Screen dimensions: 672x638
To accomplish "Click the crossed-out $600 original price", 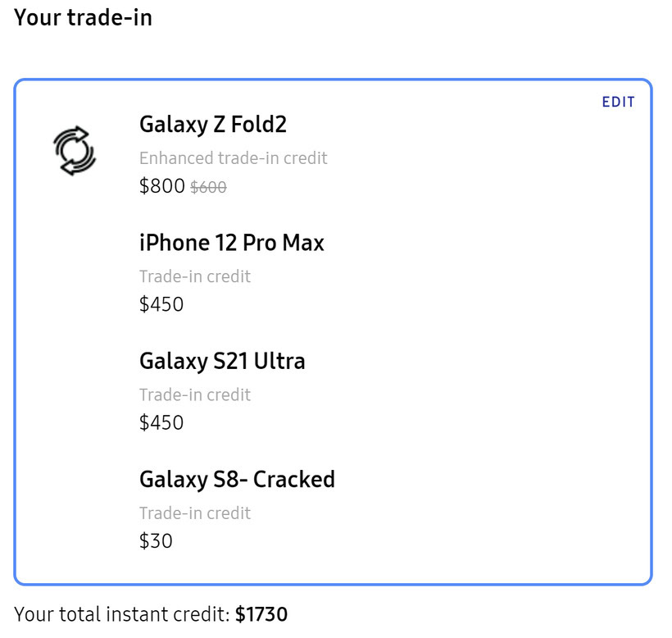I will pos(208,188).
